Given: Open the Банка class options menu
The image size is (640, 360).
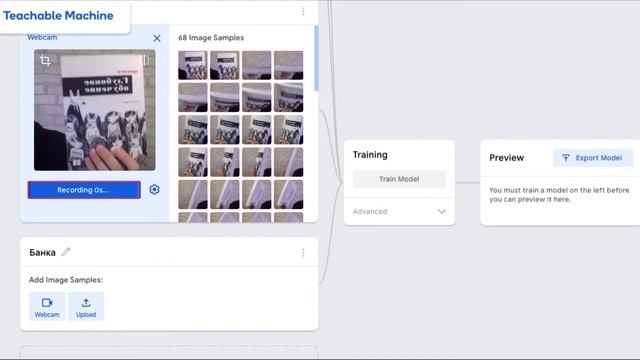Looking at the screenshot, I should (x=303, y=253).
